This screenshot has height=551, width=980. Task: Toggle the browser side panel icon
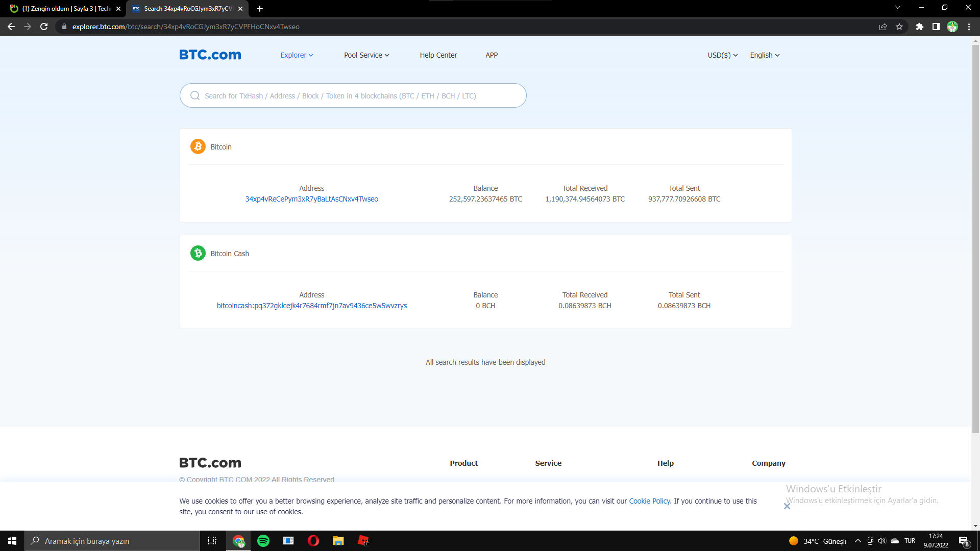(x=936, y=27)
